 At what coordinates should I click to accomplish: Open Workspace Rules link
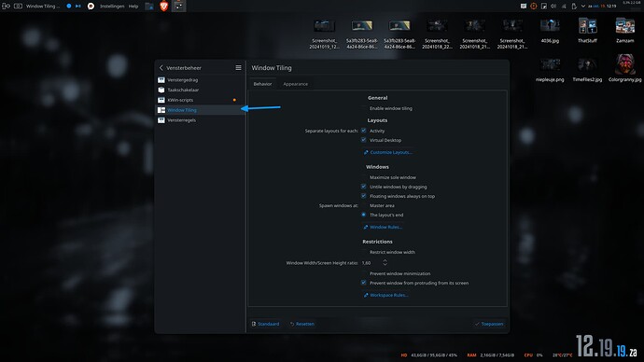pos(385,295)
